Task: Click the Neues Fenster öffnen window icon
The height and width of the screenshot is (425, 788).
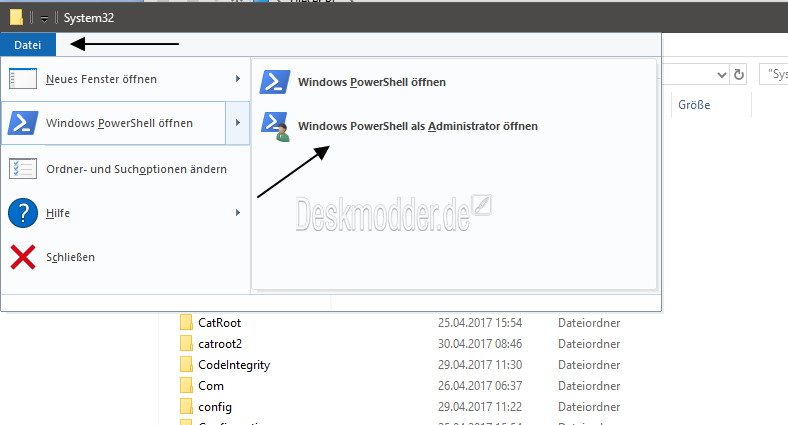Action: tap(23, 79)
